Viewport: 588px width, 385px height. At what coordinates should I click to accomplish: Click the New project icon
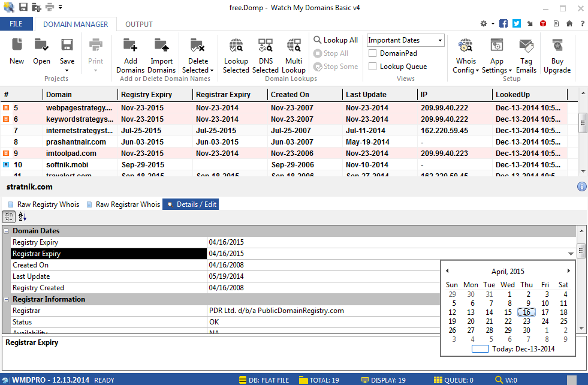(x=17, y=44)
